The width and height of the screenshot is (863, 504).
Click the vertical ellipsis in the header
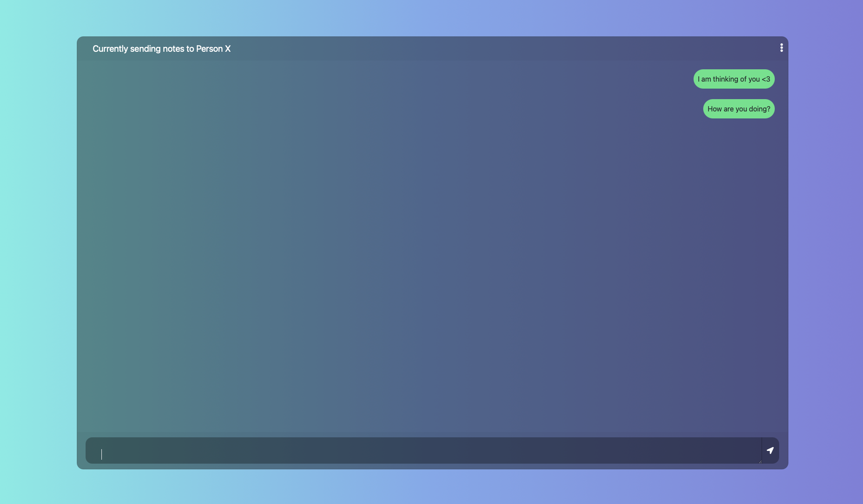click(781, 48)
